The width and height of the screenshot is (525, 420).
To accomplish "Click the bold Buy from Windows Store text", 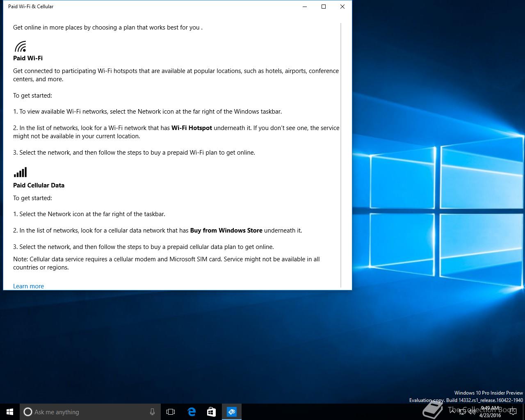I will tap(226, 231).
